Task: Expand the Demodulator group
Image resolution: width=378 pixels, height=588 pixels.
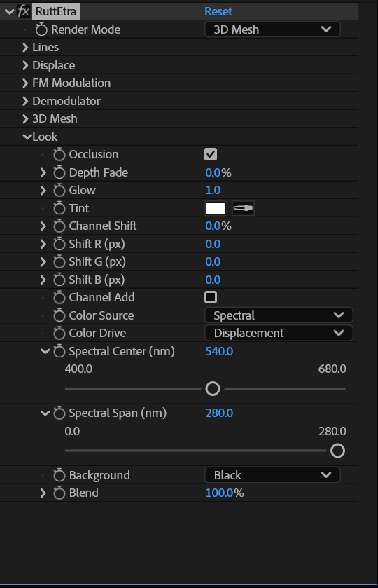Action: 25,101
